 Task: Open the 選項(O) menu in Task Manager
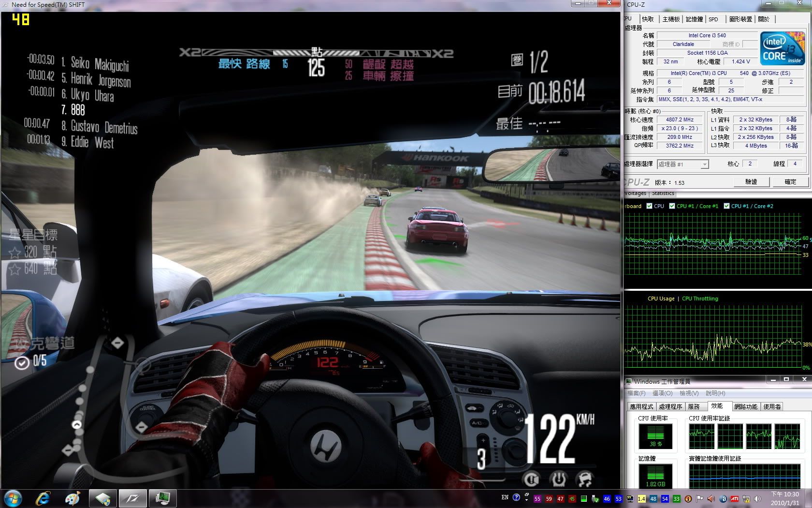click(662, 393)
